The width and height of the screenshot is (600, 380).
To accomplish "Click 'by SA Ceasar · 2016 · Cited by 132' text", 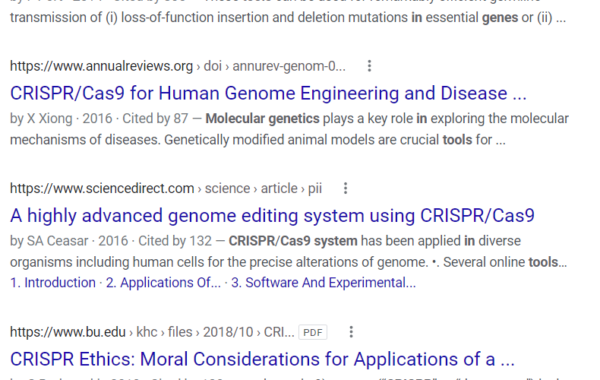I will (111, 241).
